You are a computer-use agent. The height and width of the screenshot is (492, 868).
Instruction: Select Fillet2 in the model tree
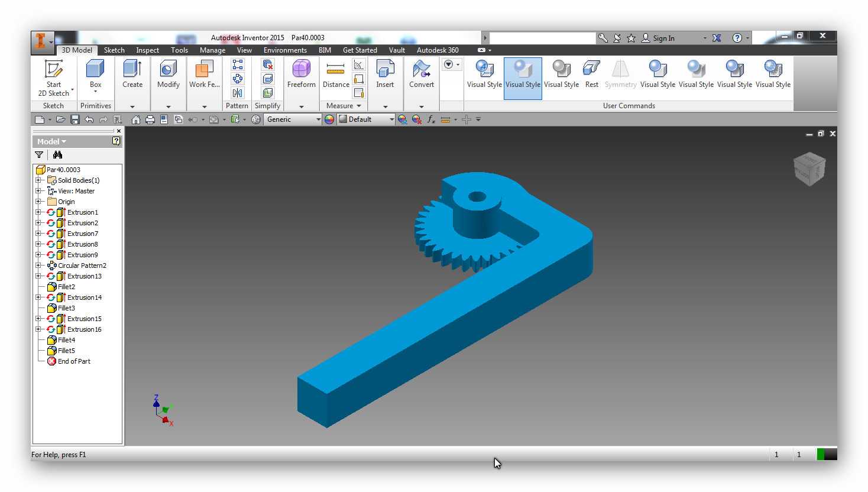66,287
